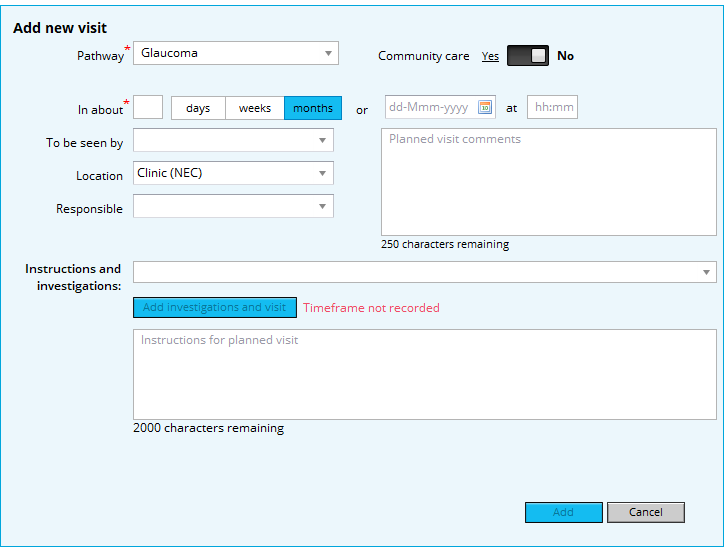Click the Yes community care link
Viewport: 726px width, 547px height.
pos(490,56)
